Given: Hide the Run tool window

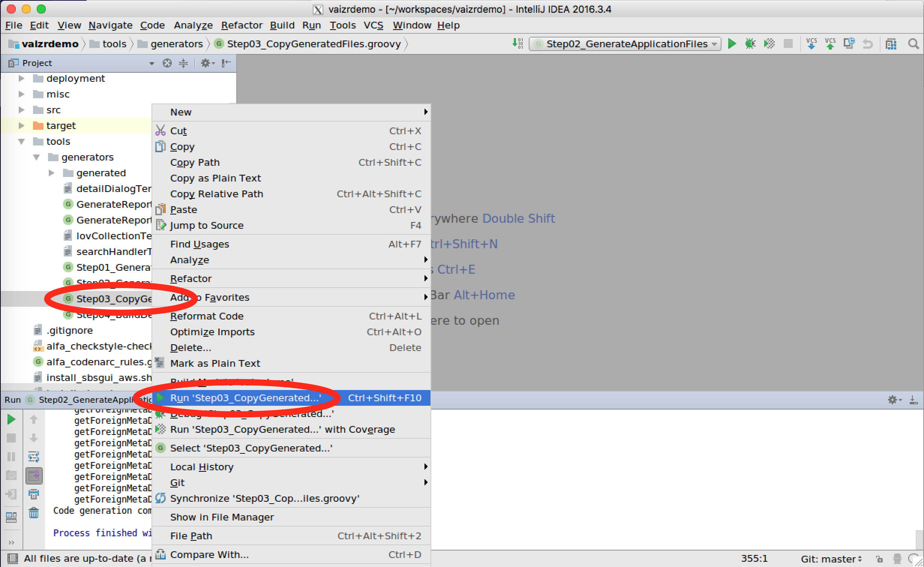Looking at the screenshot, I should 914,400.
